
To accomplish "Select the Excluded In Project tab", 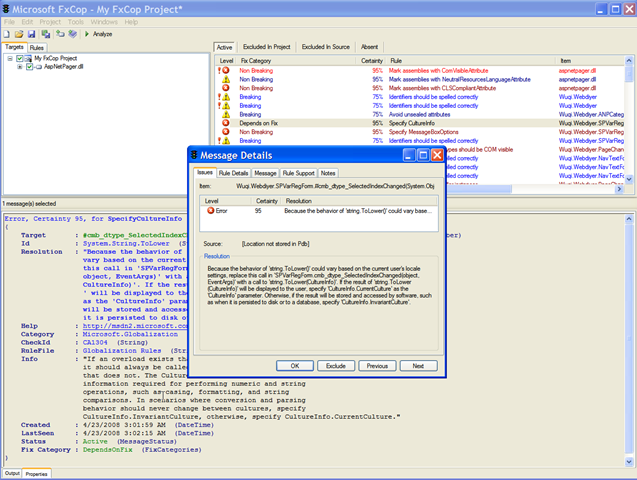I will point(268,47).
